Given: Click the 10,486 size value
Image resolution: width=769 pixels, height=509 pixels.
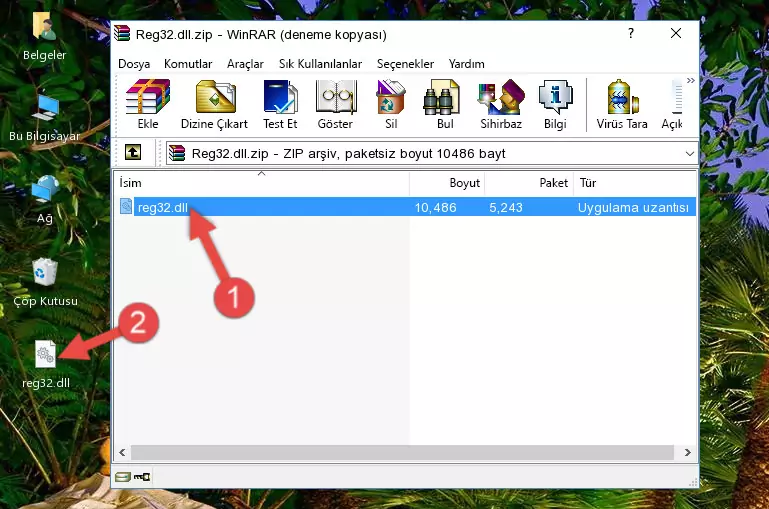Looking at the screenshot, I should 436,207.
